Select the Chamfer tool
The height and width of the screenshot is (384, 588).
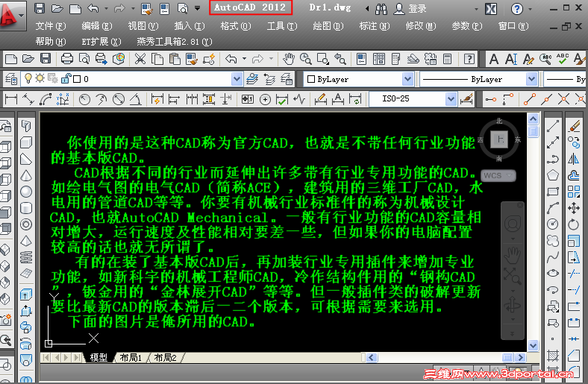[574, 355]
